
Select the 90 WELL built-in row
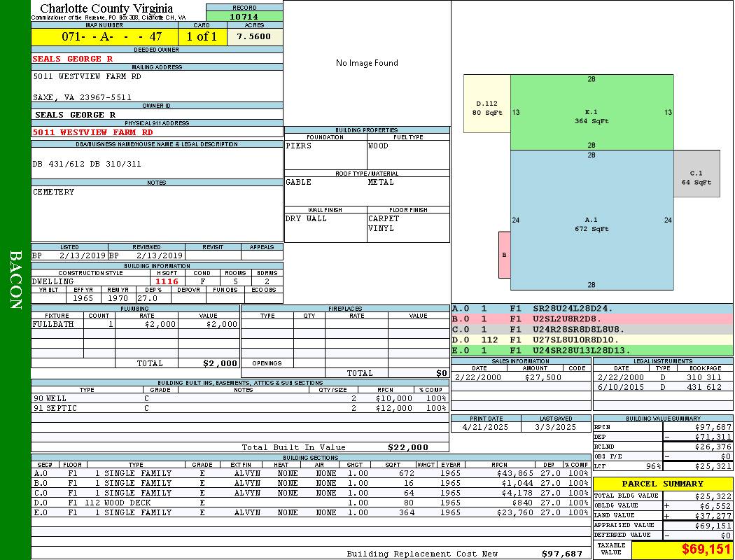240,398
